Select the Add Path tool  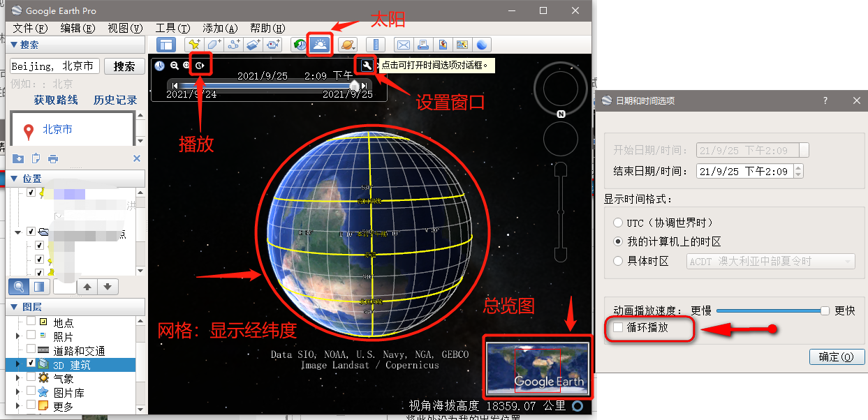coord(234,45)
